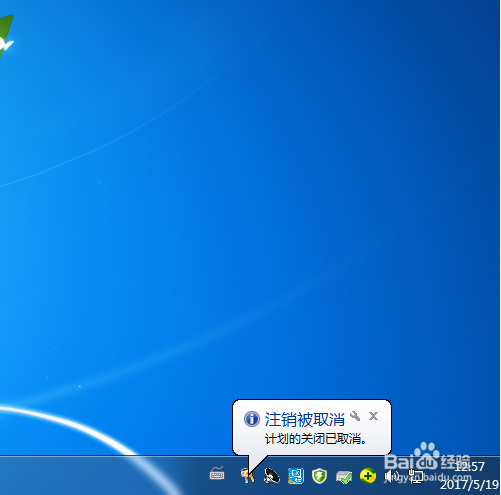Screen dimensions: 501x495
Task: Click the network connection tray icon
Action: [x=416, y=476]
